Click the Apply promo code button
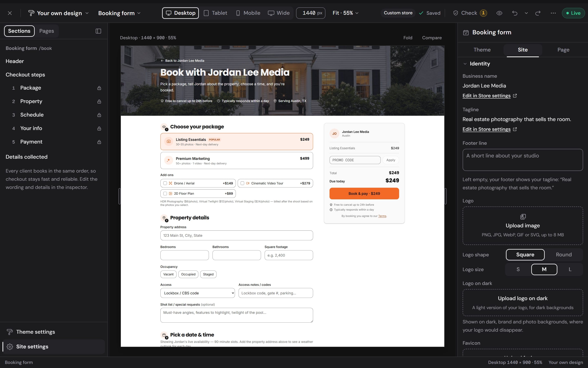Viewport: 588px width, 368px height. point(391,160)
